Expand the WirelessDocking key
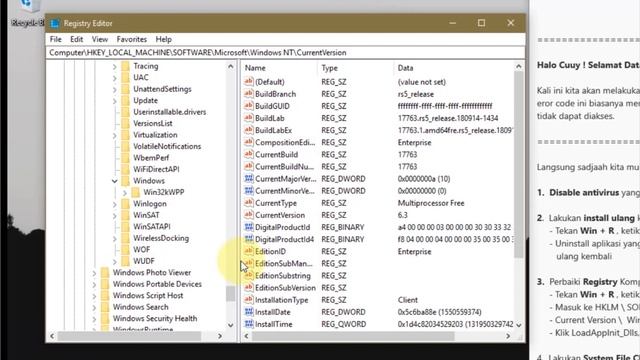Screen dimensions: 640x360 (115, 238)
